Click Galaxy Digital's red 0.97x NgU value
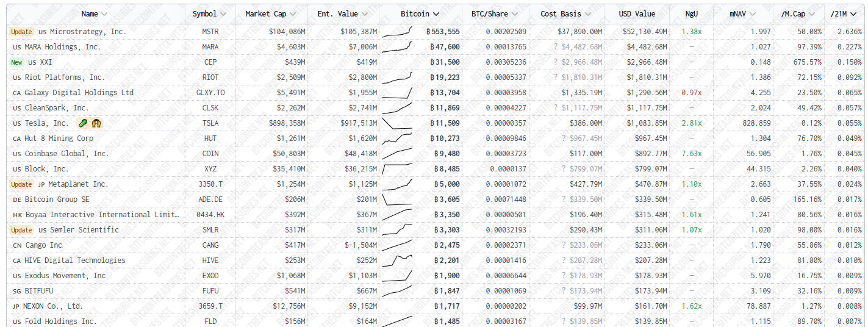 (692, 93)
